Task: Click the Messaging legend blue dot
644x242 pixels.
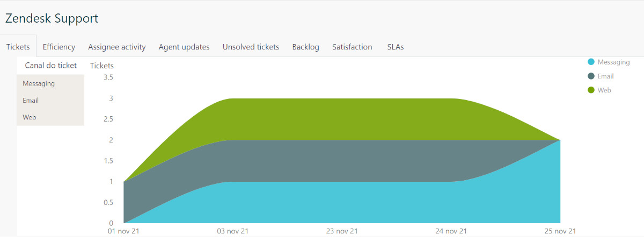Action: click(591, 62)
